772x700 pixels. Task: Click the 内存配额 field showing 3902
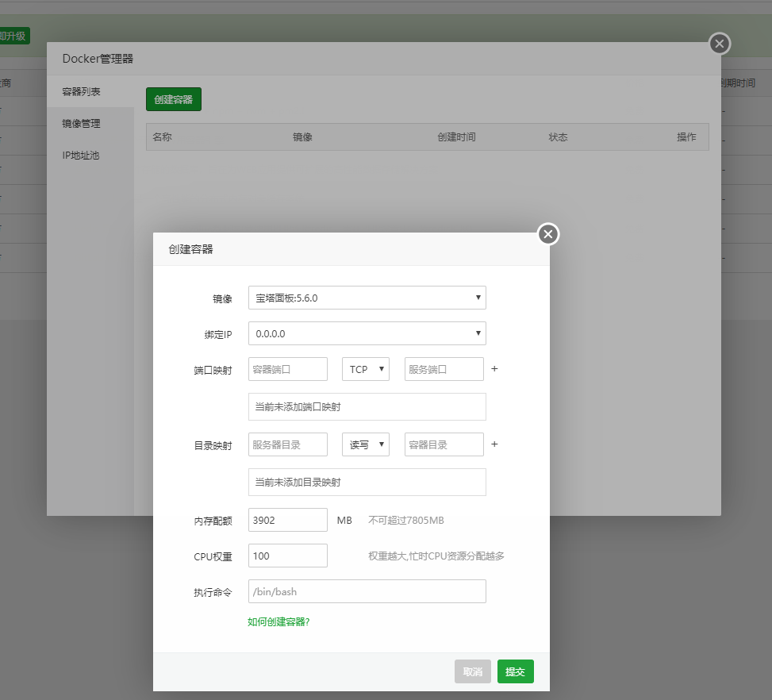[x=287, y=520]
